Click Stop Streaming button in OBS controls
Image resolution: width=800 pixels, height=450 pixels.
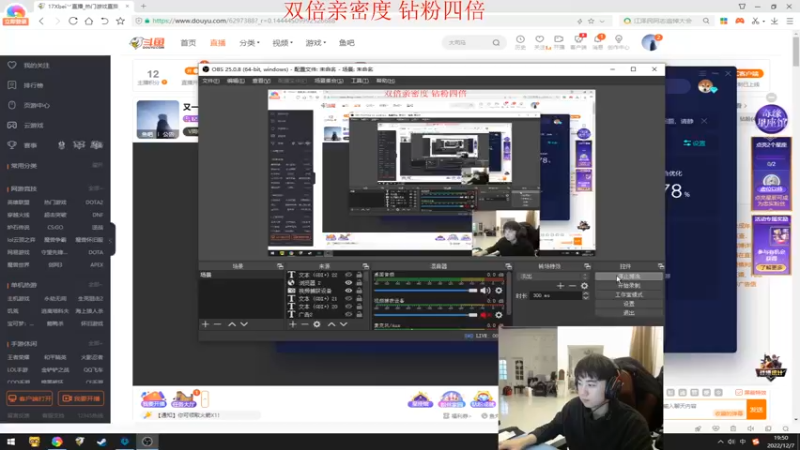pyautogui.click(x=629, y=276)
